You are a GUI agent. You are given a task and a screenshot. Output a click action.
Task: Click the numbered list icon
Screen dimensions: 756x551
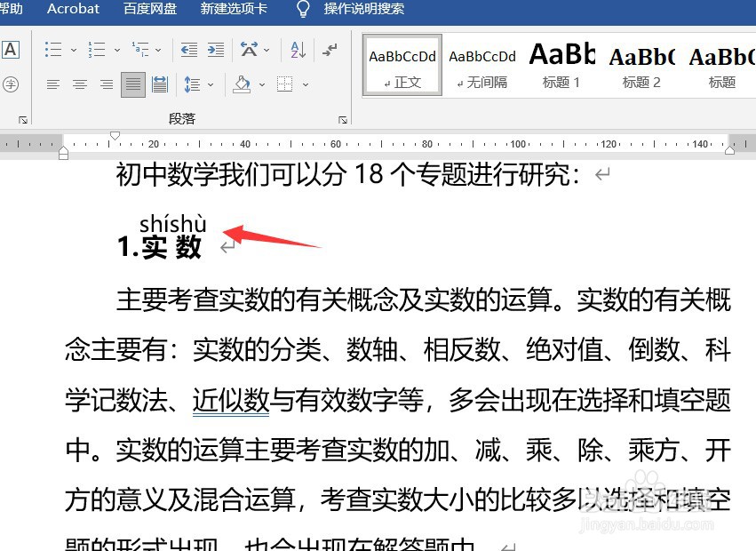(97, 49)
